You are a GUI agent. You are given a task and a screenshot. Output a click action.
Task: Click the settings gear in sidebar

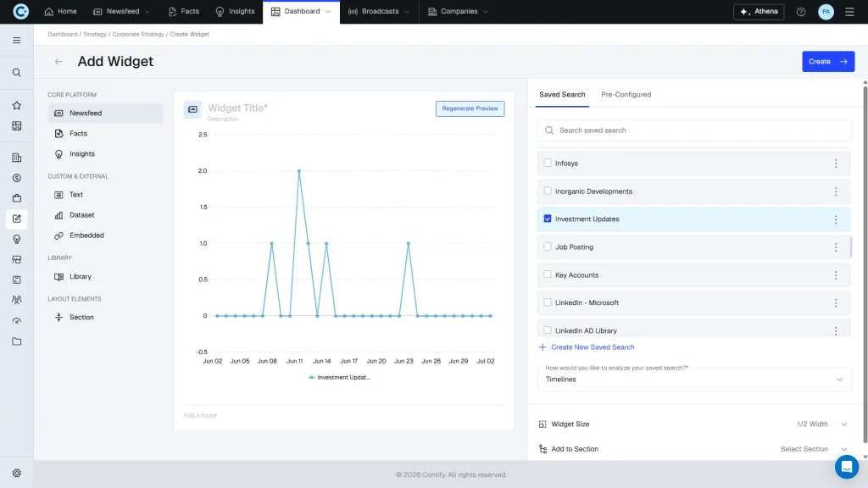tap(17, 473)
